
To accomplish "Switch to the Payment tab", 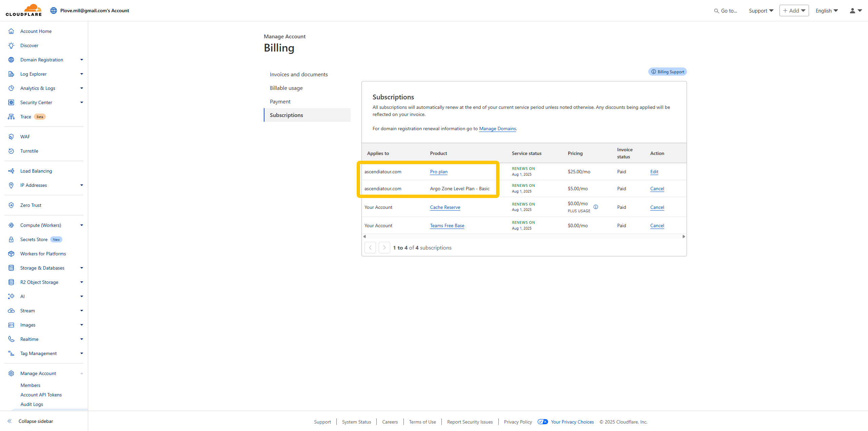I will [280, 101].
